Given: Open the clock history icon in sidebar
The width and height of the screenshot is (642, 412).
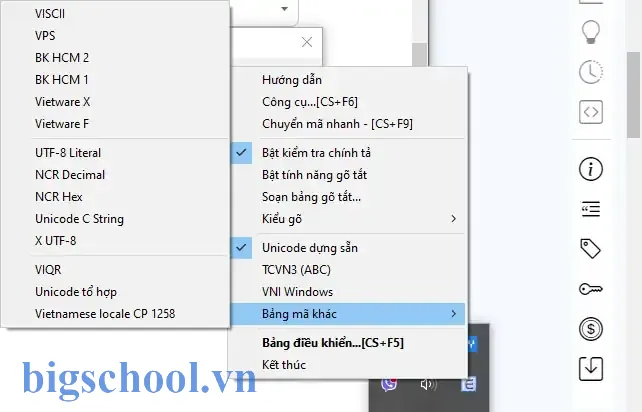Looking at the screenshot, I should tap(591, 72).
